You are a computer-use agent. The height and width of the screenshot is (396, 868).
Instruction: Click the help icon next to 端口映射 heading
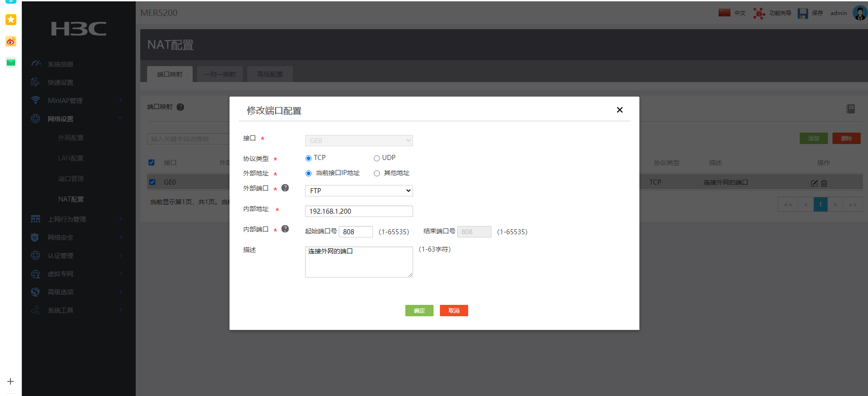point(180,107)
